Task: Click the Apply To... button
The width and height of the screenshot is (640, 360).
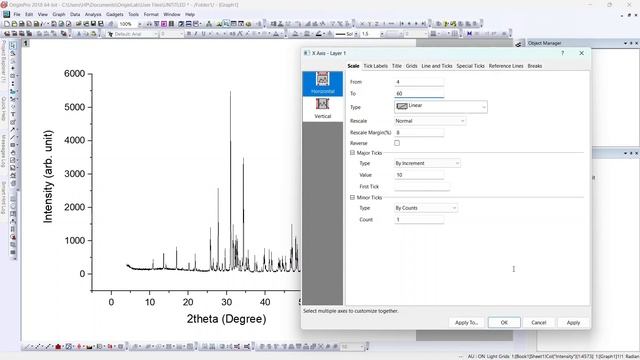Action: pyautogui.click(x=467, y=322)
